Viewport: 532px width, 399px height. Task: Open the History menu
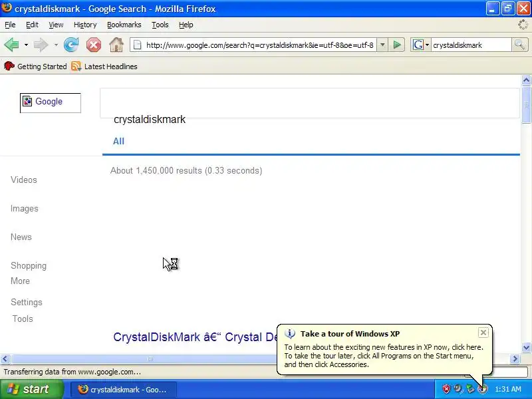pos(85,25)
